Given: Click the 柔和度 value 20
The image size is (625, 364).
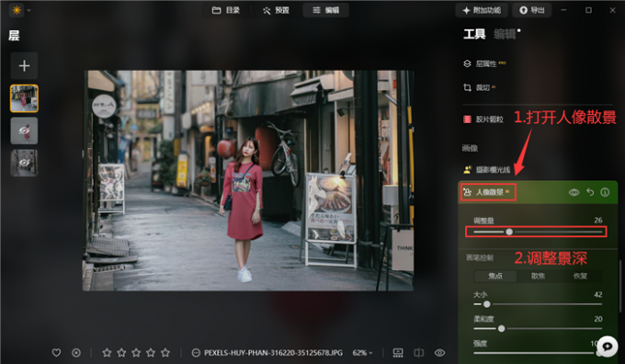Looking at the screenshot, I should [598, 319].
